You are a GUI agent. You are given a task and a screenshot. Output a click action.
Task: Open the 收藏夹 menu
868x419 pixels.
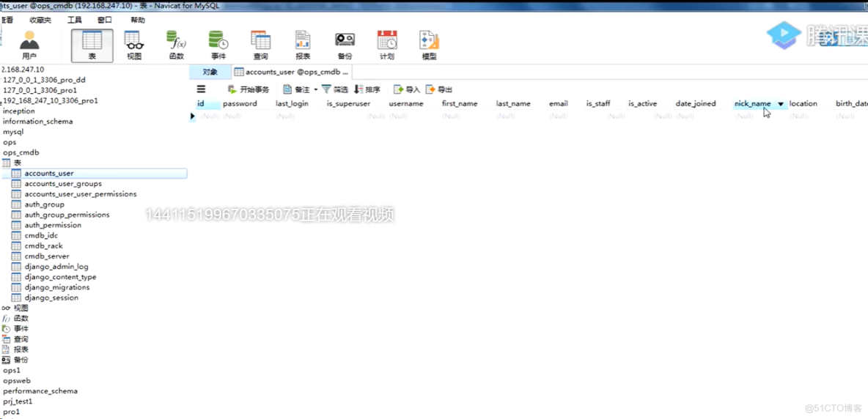pos(40,20)
